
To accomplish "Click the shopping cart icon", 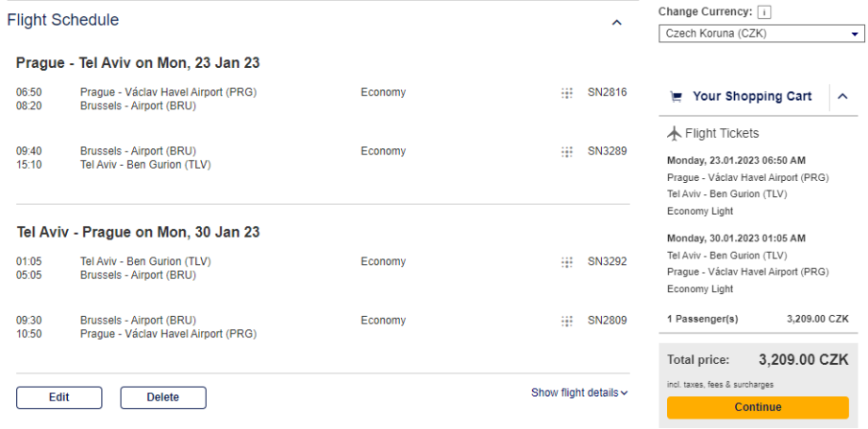I will pyautogui.click(x=676, y=96).
